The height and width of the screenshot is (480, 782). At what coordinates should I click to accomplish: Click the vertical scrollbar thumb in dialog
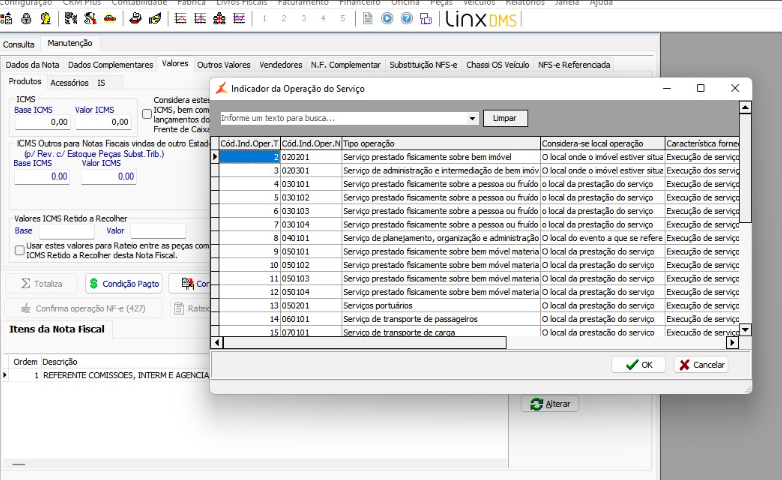click(x=745, y=168)
